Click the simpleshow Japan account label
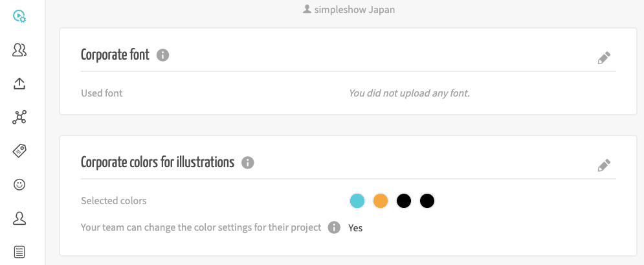The height and width of the screenshot is (265, 644). point(349,10)
